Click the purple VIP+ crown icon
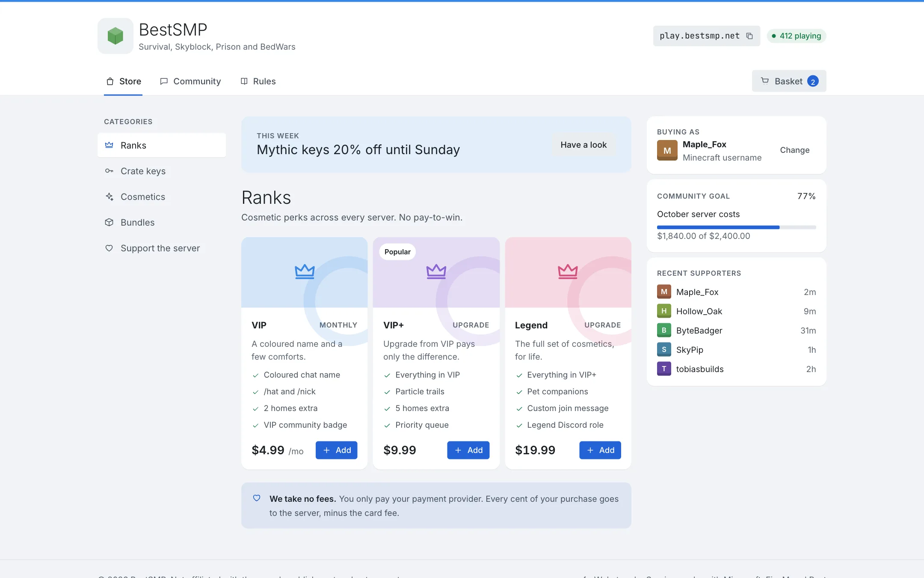Viewport: 924px width, 578px height. click(436, 271)
